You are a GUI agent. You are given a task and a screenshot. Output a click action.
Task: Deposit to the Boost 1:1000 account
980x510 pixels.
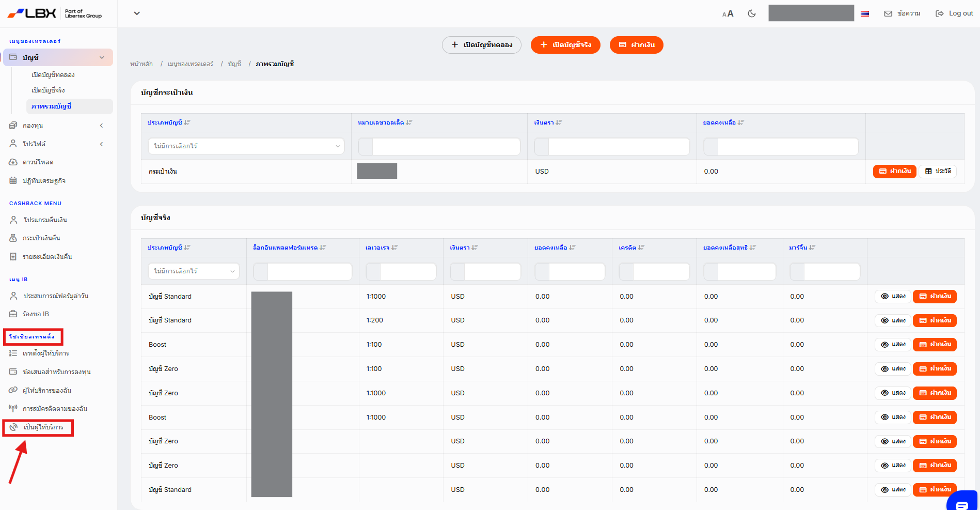[x=935, y=418]
